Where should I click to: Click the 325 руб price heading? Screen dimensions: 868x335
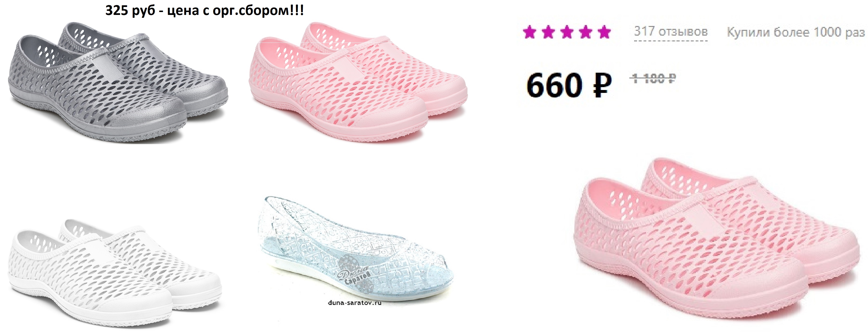point(204,10)
